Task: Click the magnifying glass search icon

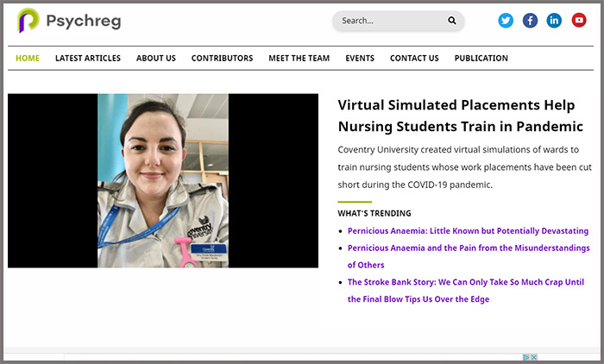Action: point(452,21)
